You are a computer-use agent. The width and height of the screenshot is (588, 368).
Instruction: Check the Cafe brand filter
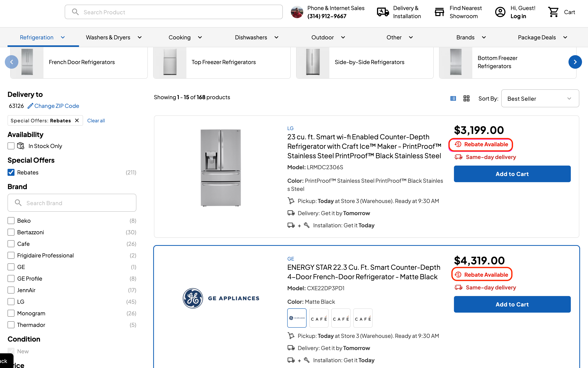(11, 244)
